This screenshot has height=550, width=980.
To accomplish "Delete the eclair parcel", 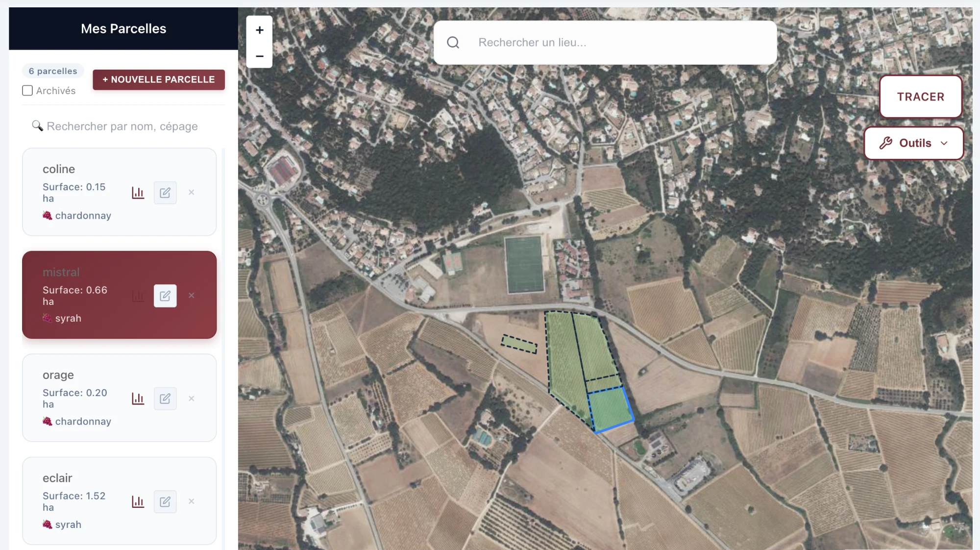I will [192, 501].
